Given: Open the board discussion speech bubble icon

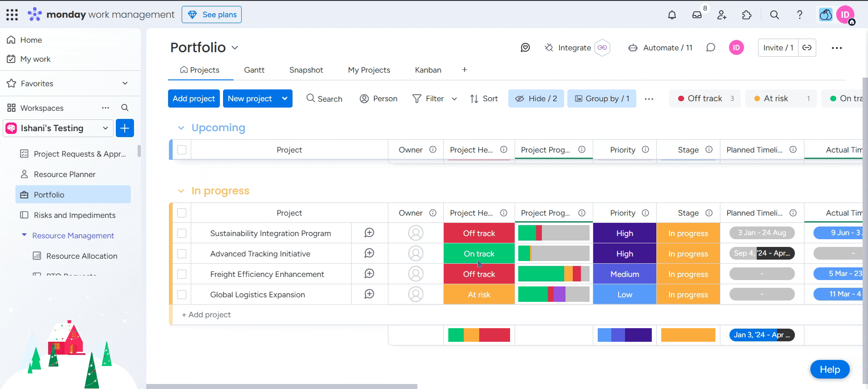Looking at the screenshot, I should point(711,48).
